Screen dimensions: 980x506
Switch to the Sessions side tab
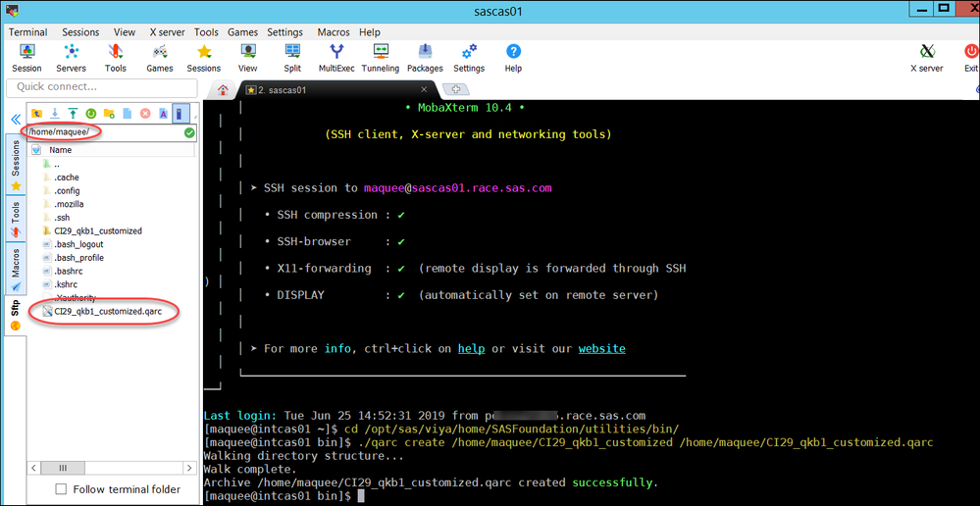[16, 165]
